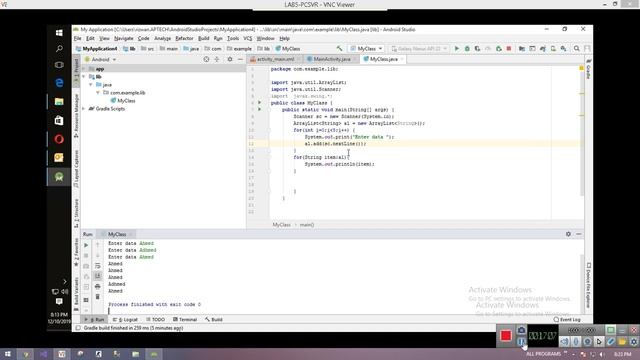Toggle soft-wrap icon in Run console toolbar

pyautogui.click(x=98, y=266)
